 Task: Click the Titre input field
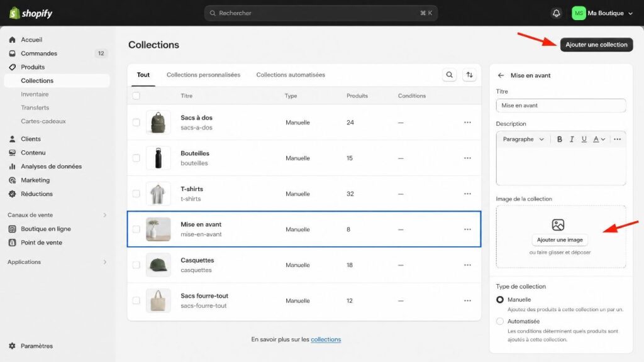560,106
